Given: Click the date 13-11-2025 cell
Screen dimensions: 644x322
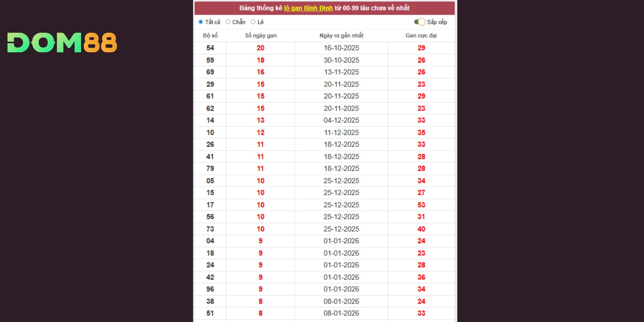Looking at the screenshot, I should pos(341,72).
